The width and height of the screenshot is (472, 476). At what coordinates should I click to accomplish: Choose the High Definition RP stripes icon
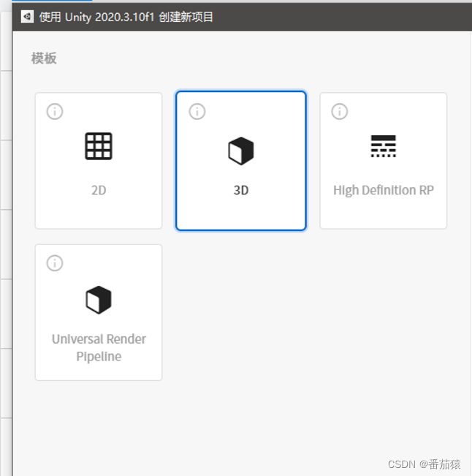tap(384, 146)
